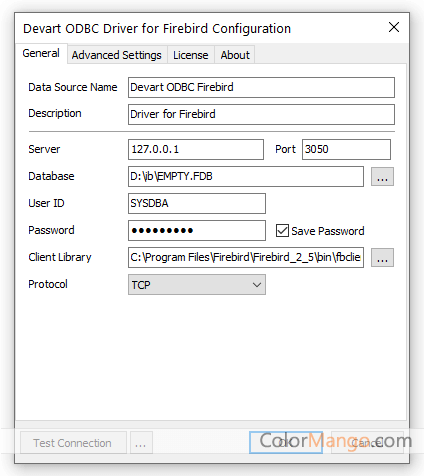
Task: Select the Port number field
Action: [346, 149]
